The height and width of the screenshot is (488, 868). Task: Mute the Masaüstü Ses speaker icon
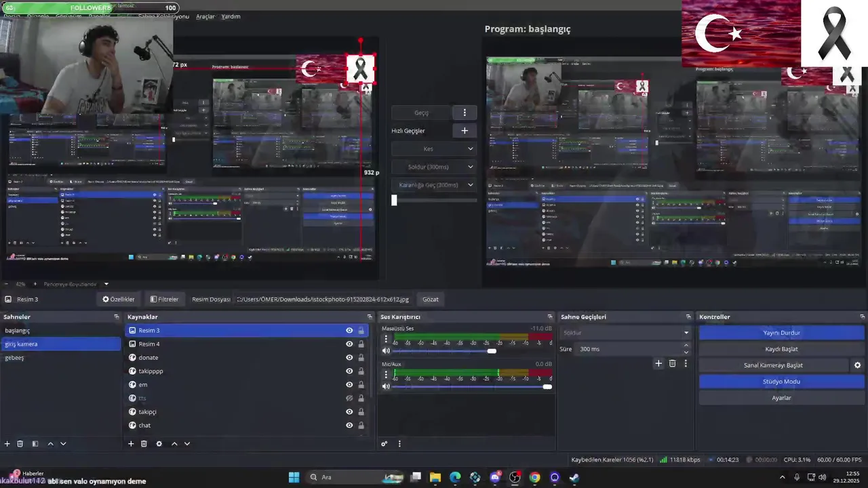point(386,351)
